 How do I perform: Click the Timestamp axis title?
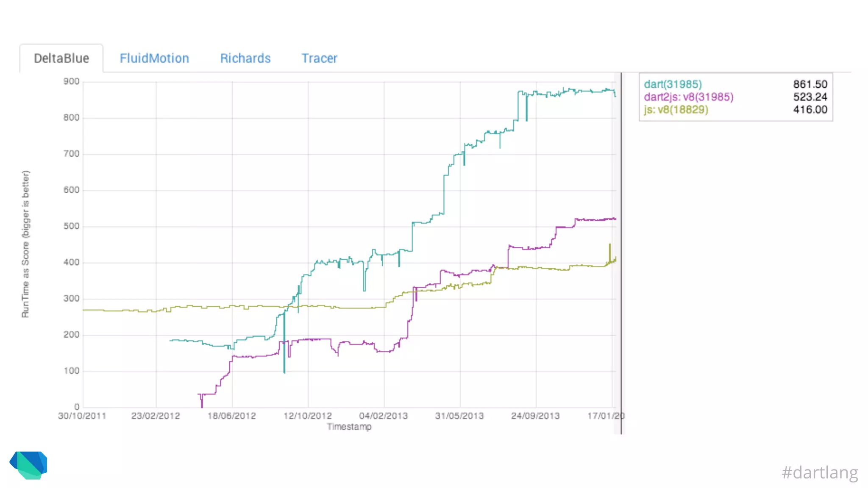pyautogui.click(x=349, y=427)
